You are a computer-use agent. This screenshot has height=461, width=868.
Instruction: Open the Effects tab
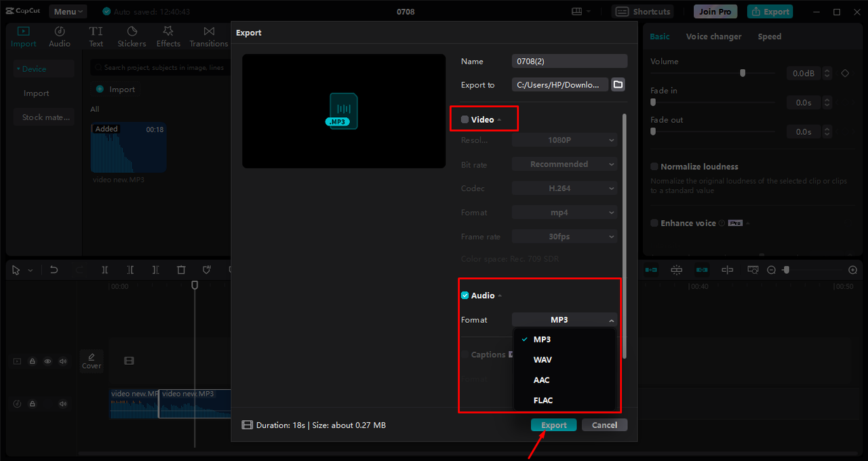[168, 37]
